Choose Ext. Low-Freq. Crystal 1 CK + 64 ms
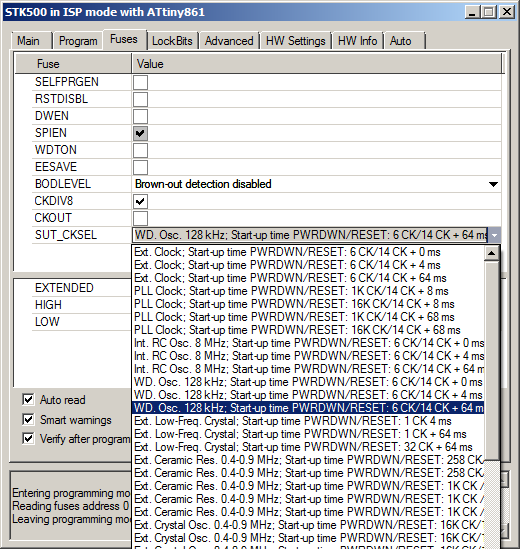This screenshot has width=520, height=549. point(308,434)
